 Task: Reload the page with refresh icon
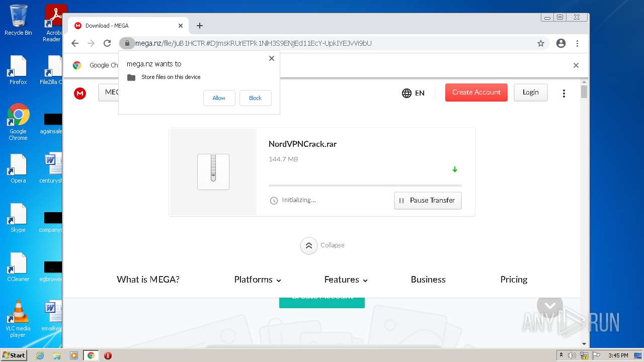click(x=107, y=43)
